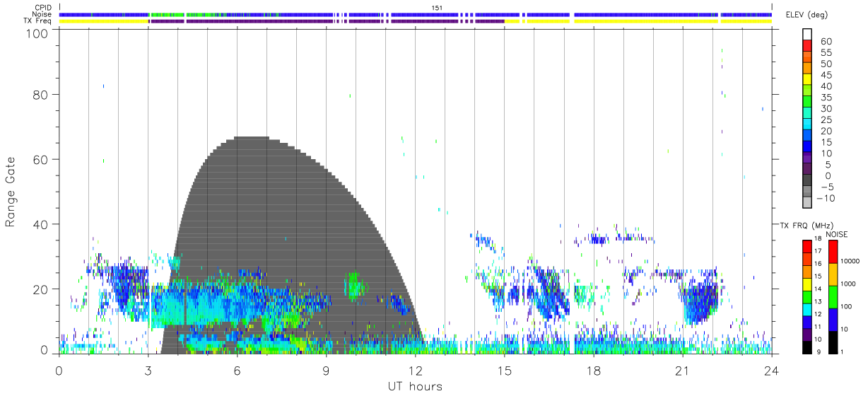
Task: Click the '9' tick label on the UT hours axis
Action: tap(326, 370)
